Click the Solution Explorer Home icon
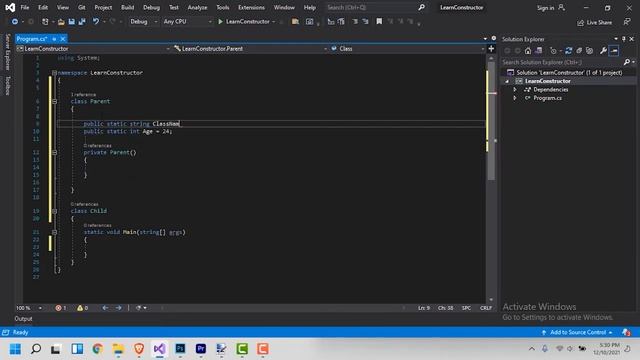 coord(528,51)
